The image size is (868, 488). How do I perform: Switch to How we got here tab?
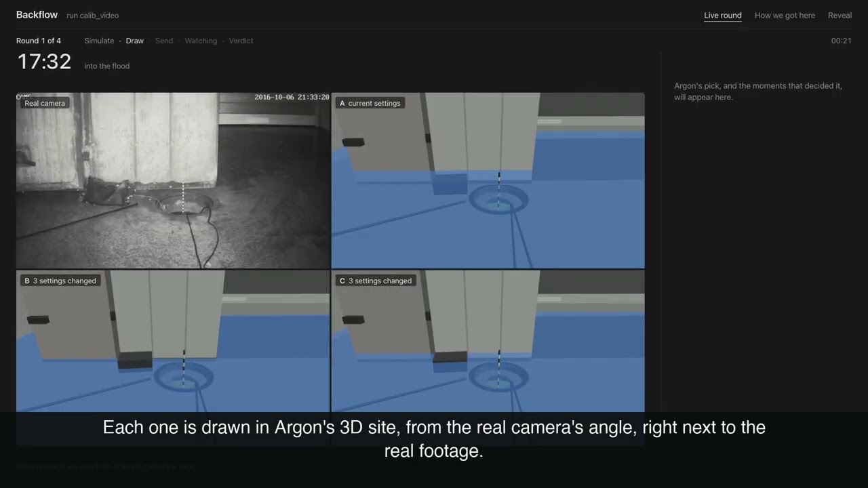pos(785,15)
